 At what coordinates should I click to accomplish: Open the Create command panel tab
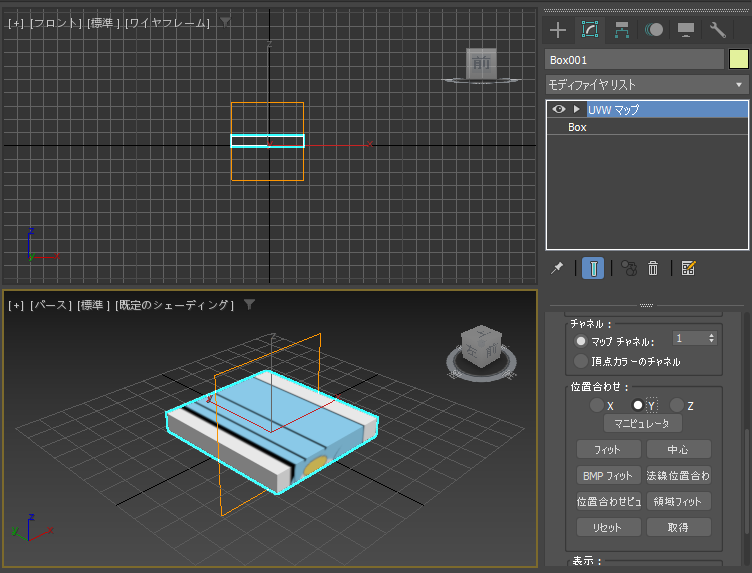click(x=558, y=30)
